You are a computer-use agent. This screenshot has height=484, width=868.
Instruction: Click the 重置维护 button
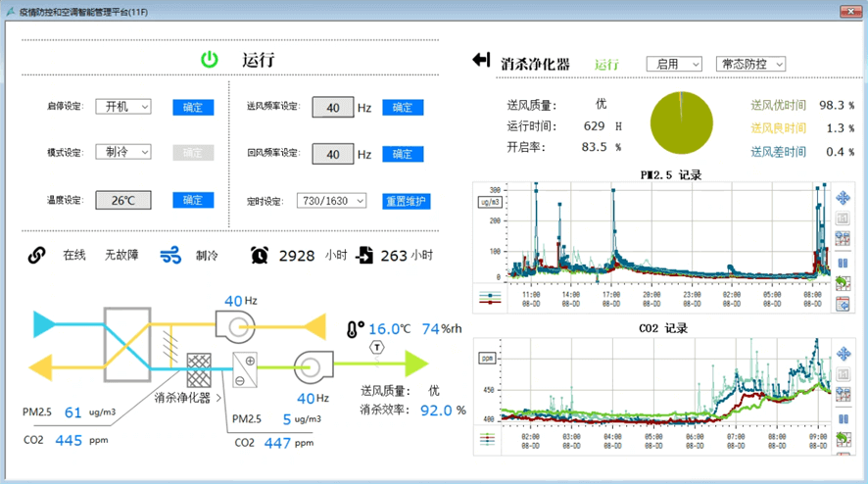tap(406, 201)
